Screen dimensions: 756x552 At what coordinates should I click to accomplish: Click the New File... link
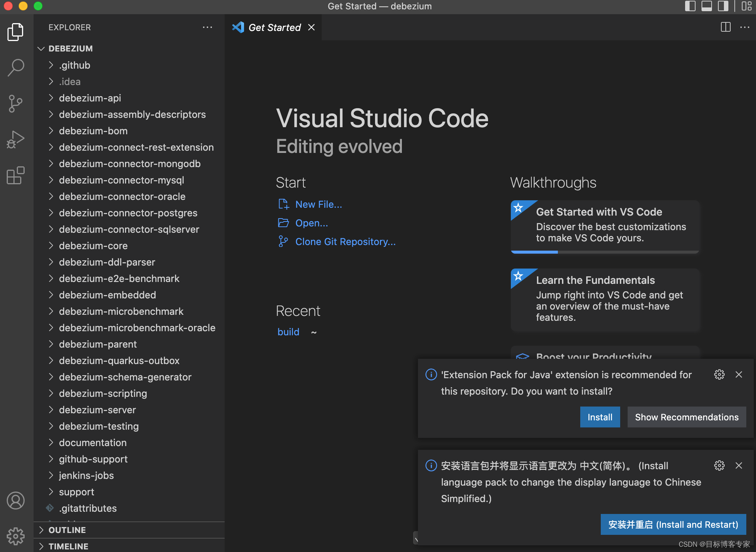pyautogui.click(x=319, y=204)
